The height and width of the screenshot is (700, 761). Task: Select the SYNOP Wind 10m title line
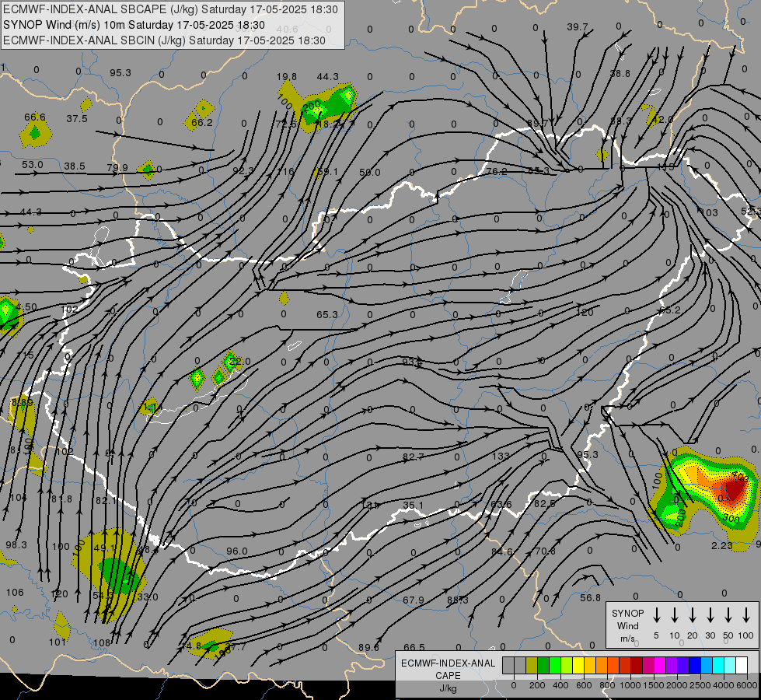[x=134, y=25]
